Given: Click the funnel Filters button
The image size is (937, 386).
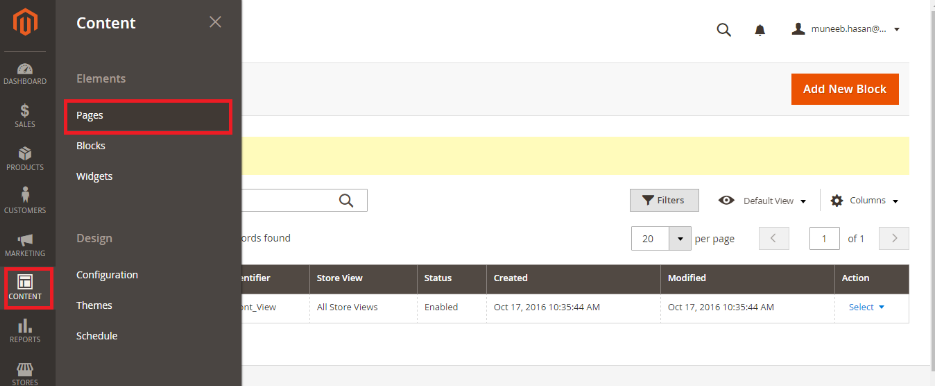Looking at the screenshot, I should [x=664, y=200].
